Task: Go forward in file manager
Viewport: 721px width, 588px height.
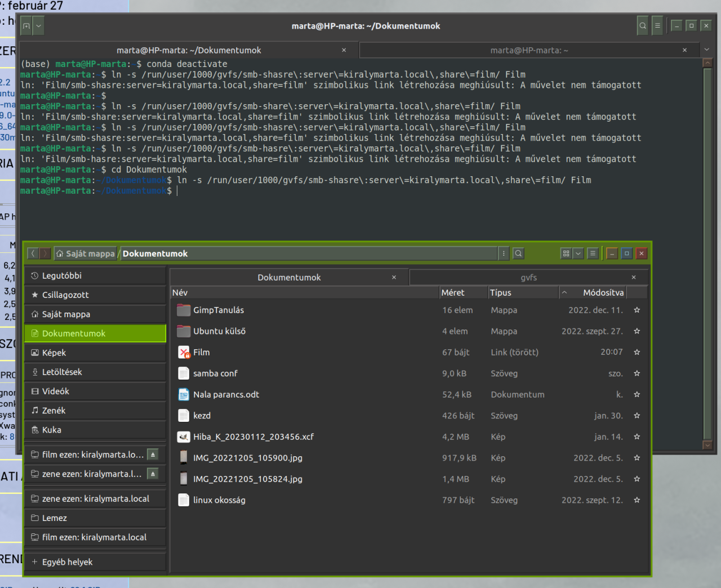Action: [44, 253]
